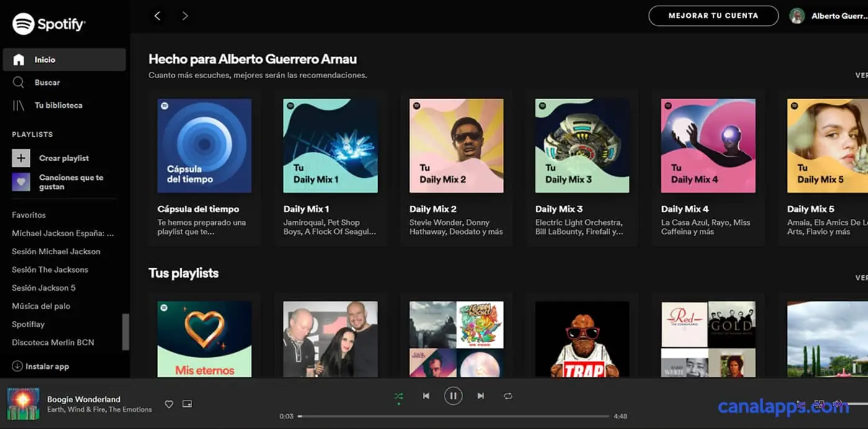Click the user profile avatar
The width and height of the screenshot is (868, 429).
point(797,16)
